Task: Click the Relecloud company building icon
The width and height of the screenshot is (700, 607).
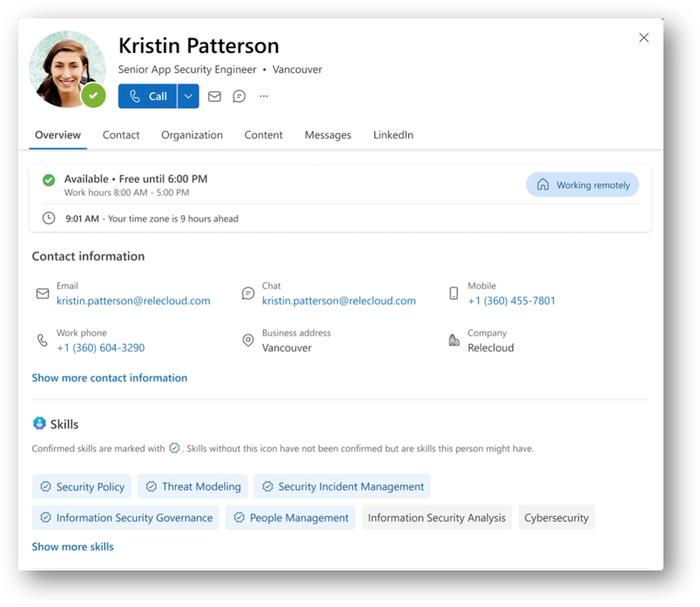Action: pyautogui.click(x=454, y=340)
